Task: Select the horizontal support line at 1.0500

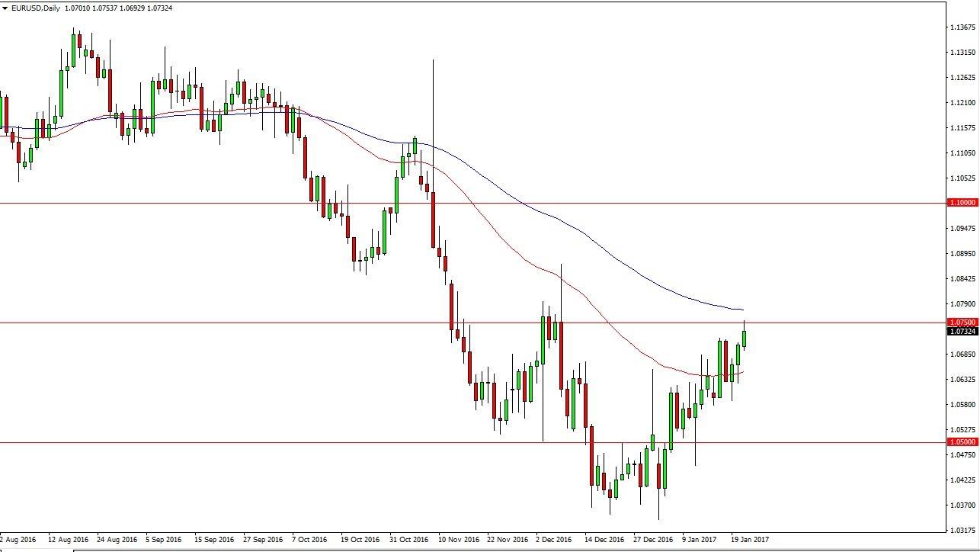Action: click(305, 442)
